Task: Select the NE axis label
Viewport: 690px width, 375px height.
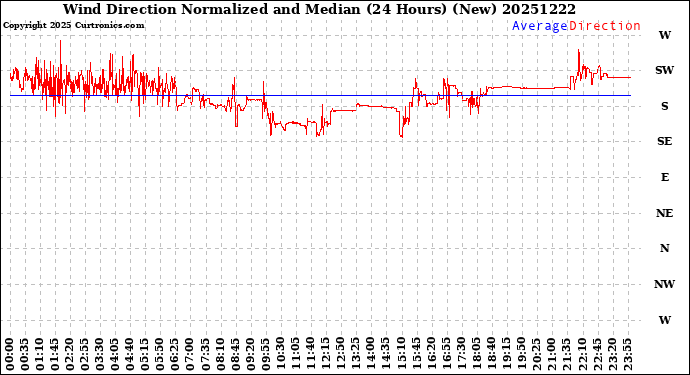Action: pyautogui.click(x=664, y=213)
